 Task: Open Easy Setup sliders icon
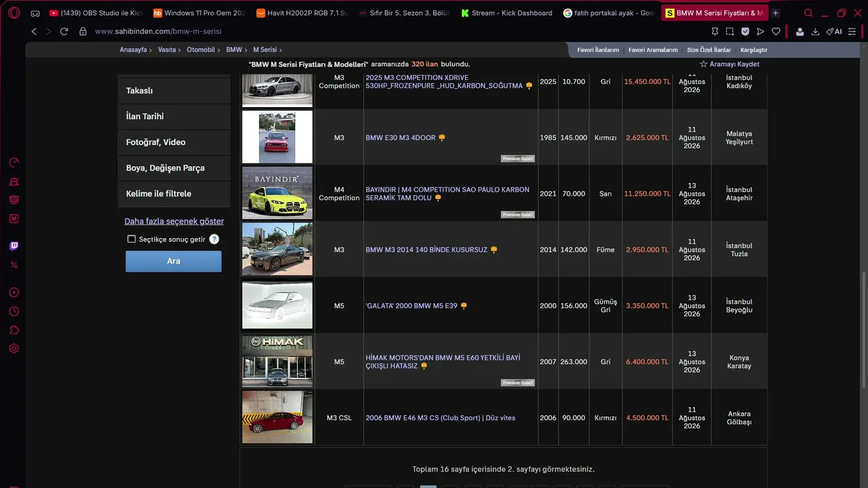coord(852,31)
